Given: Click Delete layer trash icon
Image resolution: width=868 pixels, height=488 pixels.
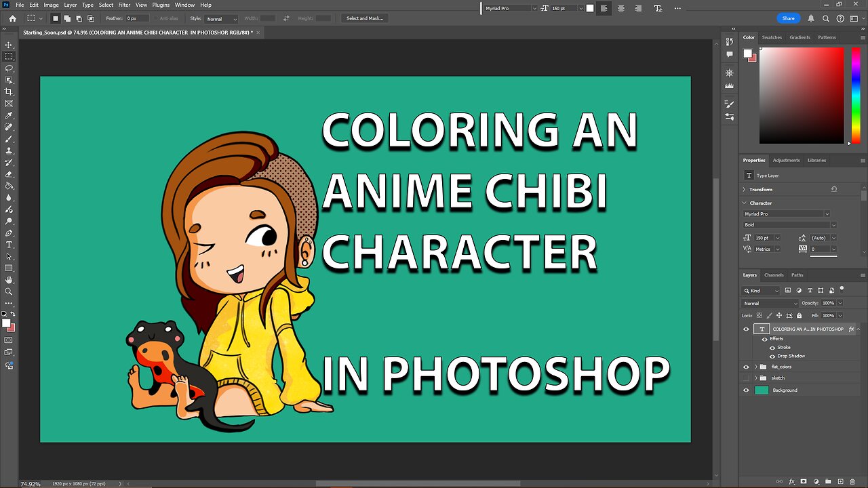Looking at the screenshot, I should (x=852, y=482).
